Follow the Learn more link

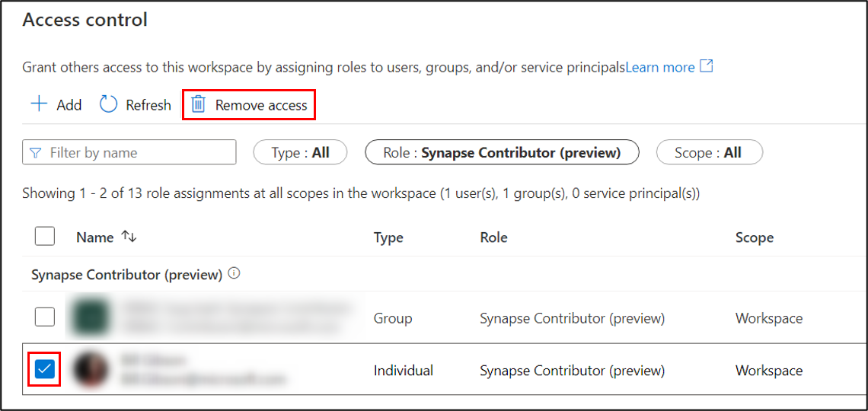tap(660, 68)
